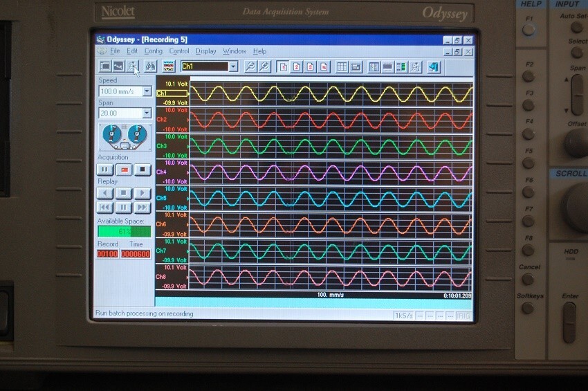The width and height of the screenshot is (588, 391).
Task: Click the Available Space 61% progress bar
Action: [124, 231]
